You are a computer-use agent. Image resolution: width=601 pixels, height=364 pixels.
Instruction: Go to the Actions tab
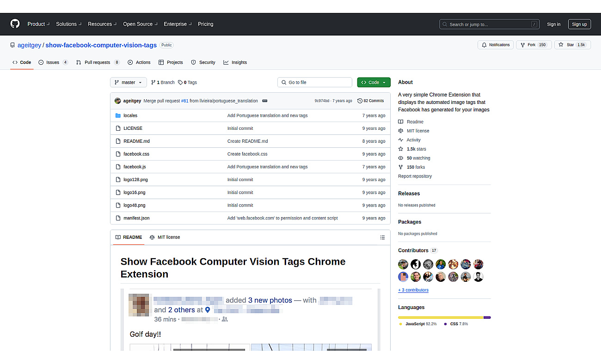[x=139, y=62]
